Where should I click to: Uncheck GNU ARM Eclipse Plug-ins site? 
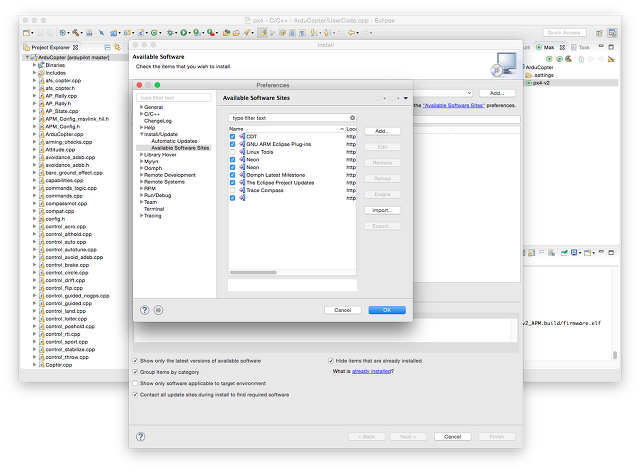pos(232,144)
